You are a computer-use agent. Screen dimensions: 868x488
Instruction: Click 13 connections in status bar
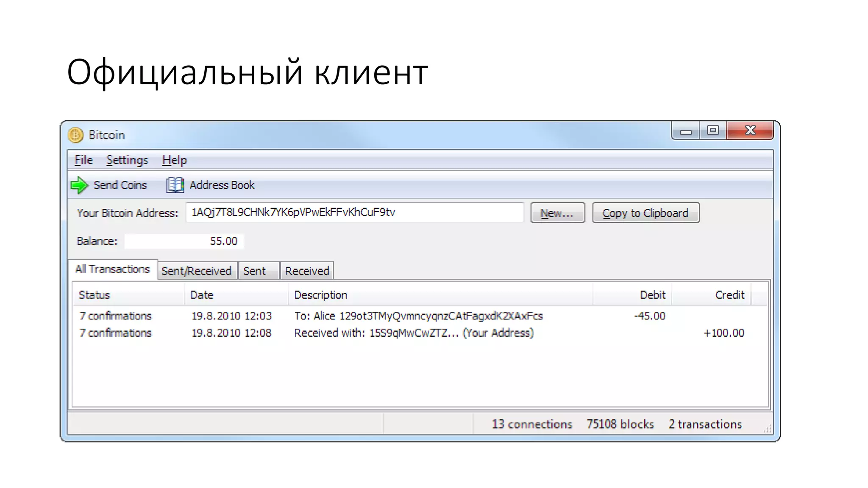pyautogui.click(x=532, y=424)
